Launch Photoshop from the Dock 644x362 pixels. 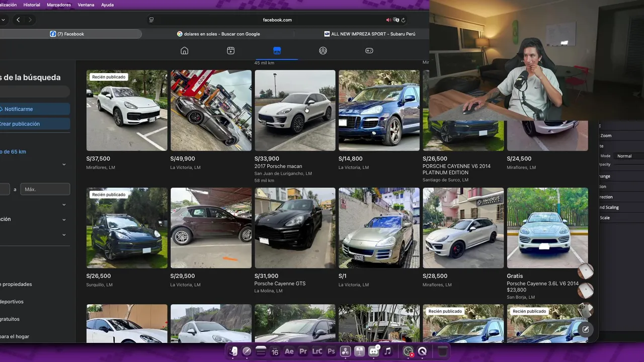coord(331,351)
